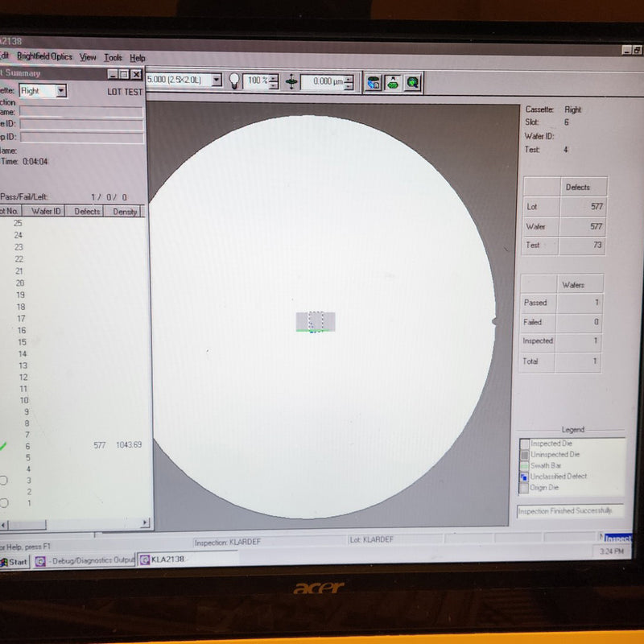Viewport: 644px width, 644px height.
Task: Click the Inspected Die legend swatch
Action: tap(525, 444)
